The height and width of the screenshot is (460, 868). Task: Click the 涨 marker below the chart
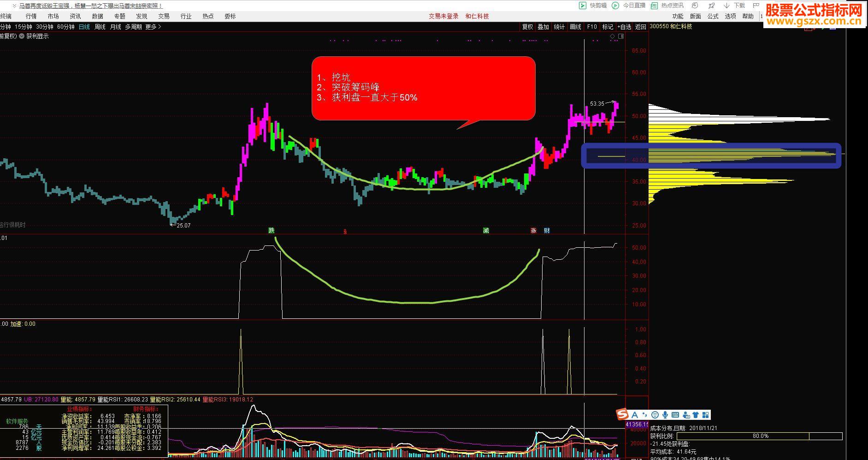pos(534,230)
